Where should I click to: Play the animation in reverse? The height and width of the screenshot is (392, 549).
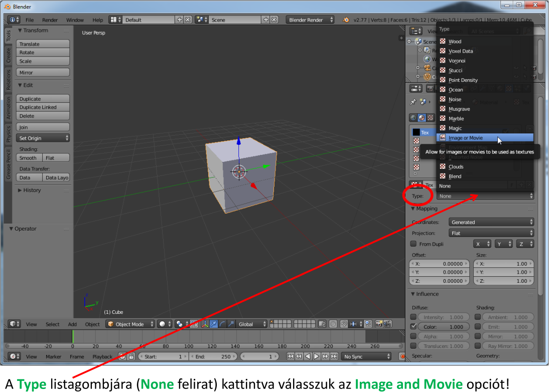308,356
